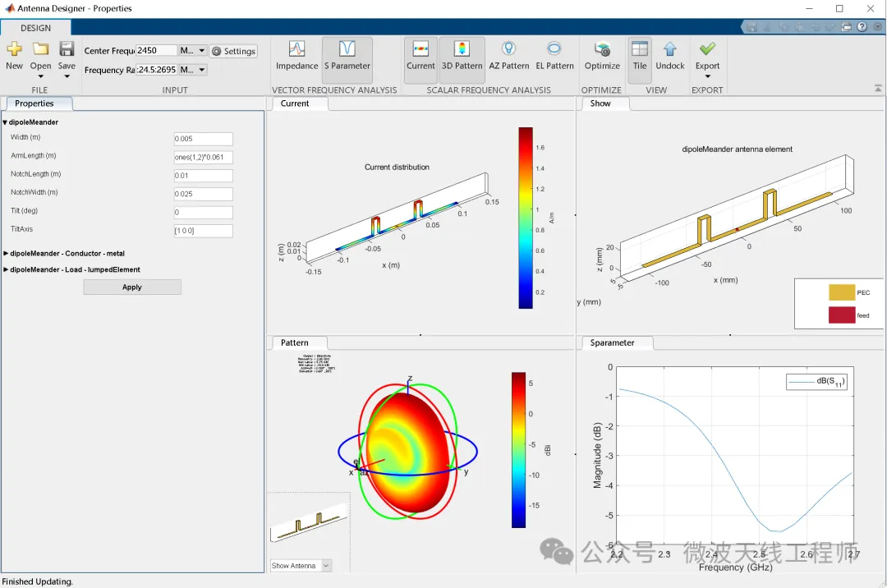Undock the figure with Undock icon
Image resolution: width=887 pixels, height=588 pixels.
[670, 50]
